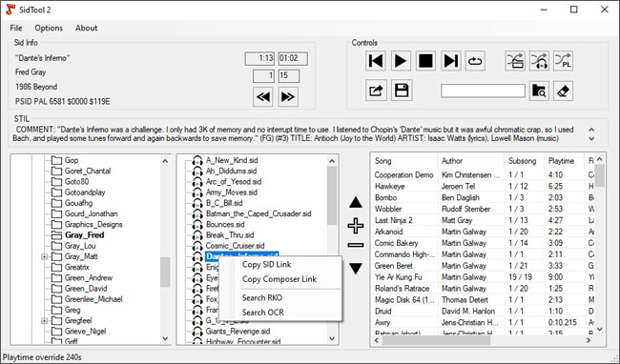Viewport: 620px width, 364px height.
Task: Click the save floppy disk icon
Action: tap(402, 91)
